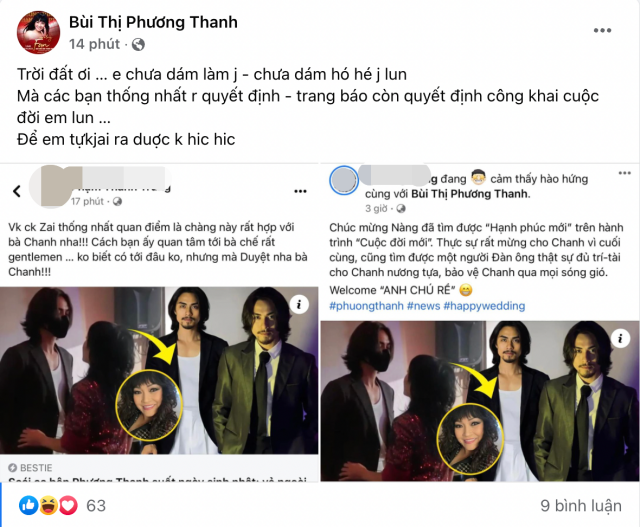Click the right post's circular profile picture
This screenshot has height=527, width=640.
344,180
